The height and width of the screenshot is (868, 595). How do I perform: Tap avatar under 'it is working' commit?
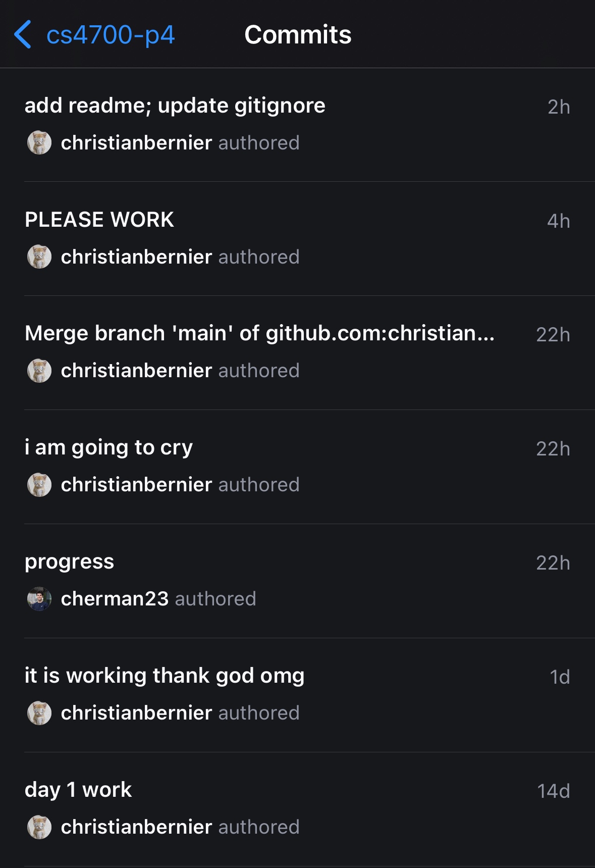click(x=39, y=713)
